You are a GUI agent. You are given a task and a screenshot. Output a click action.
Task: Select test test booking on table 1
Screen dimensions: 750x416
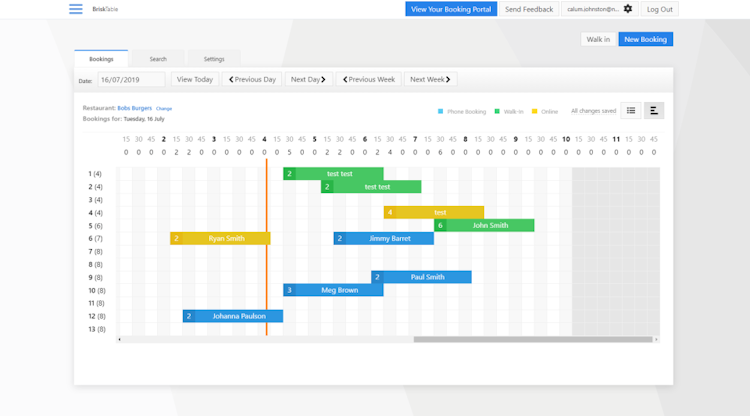333,174
